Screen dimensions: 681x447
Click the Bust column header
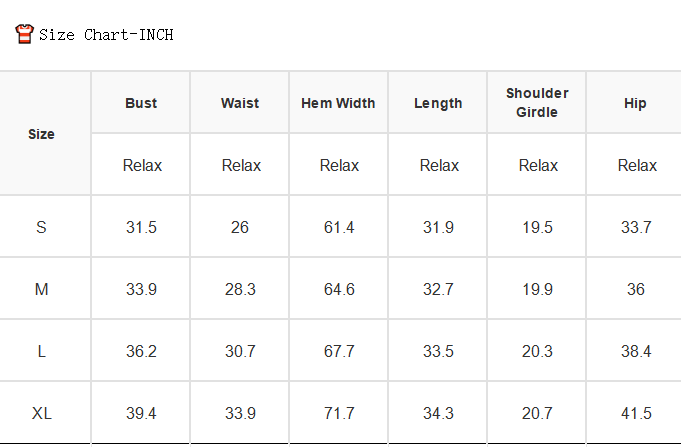141,103
